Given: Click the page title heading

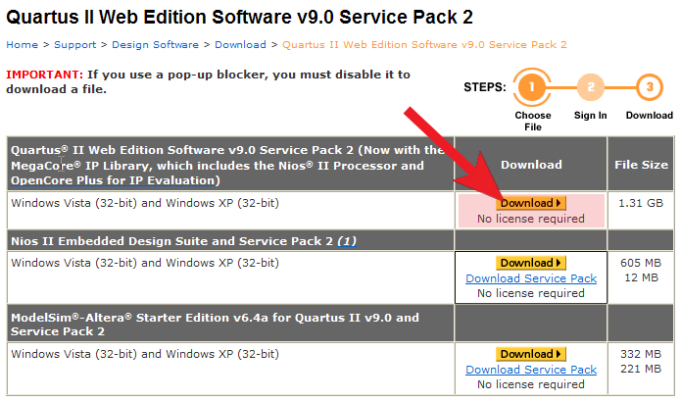Looking at the screenshot, I should [239, 17].
